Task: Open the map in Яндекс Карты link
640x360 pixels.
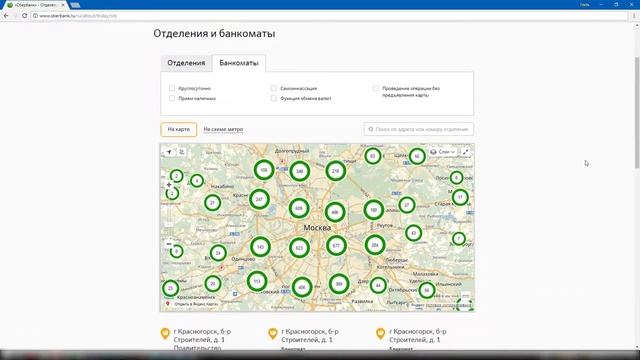Action: (196, 304)
